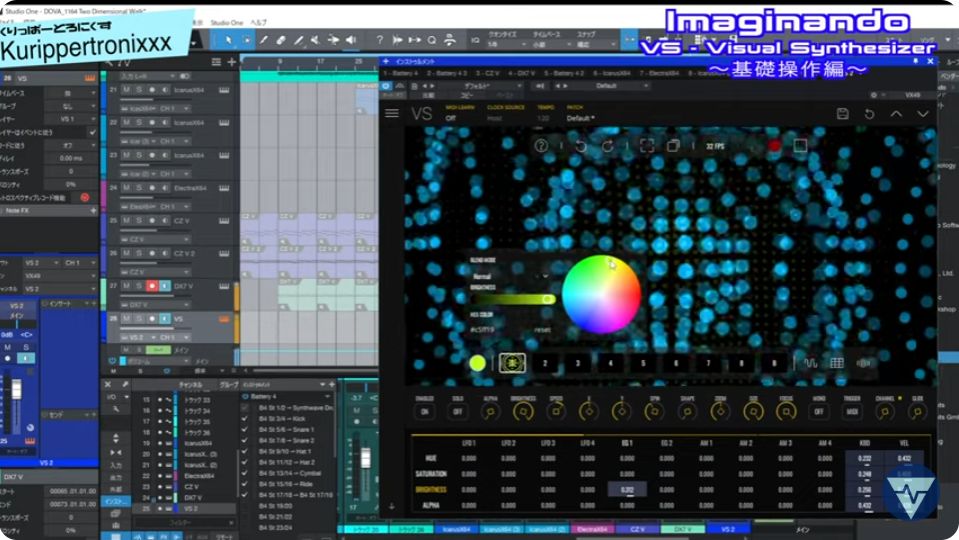Screen dimensions: 959x540
Task: Switch to the 7 - ElectraX64 instrument tab
Action: 659,73
